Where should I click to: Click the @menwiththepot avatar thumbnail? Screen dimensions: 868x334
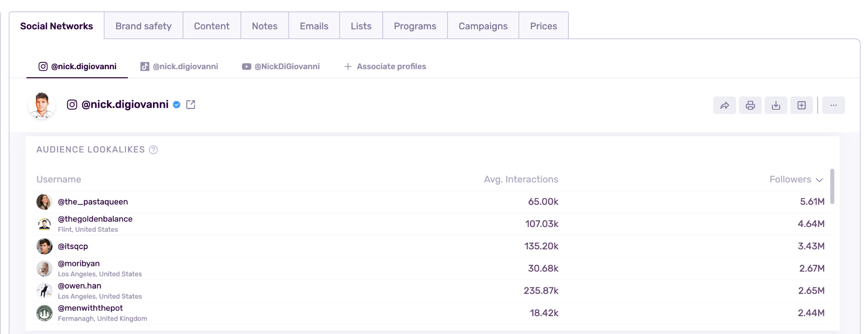45,313
